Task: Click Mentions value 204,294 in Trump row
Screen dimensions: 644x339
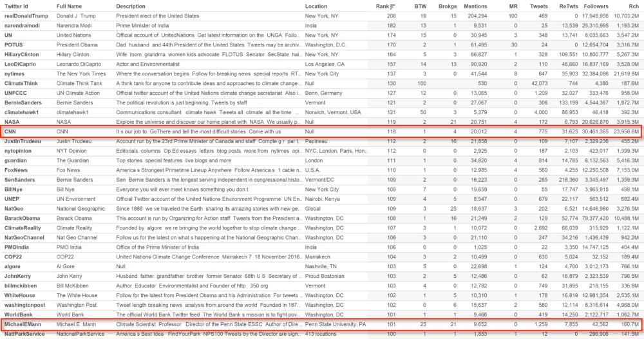Action: [x=477, y=16]
